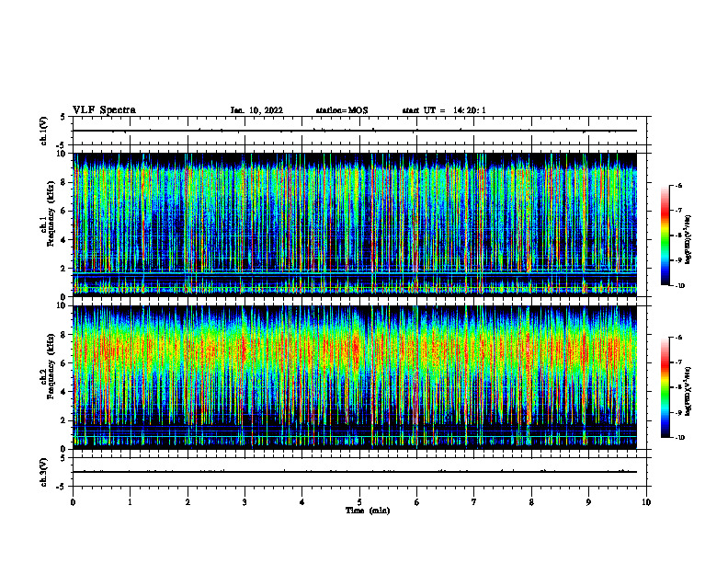
Task: Click the "ch.3(V)" waveform axis label
Action: (44, 472)
